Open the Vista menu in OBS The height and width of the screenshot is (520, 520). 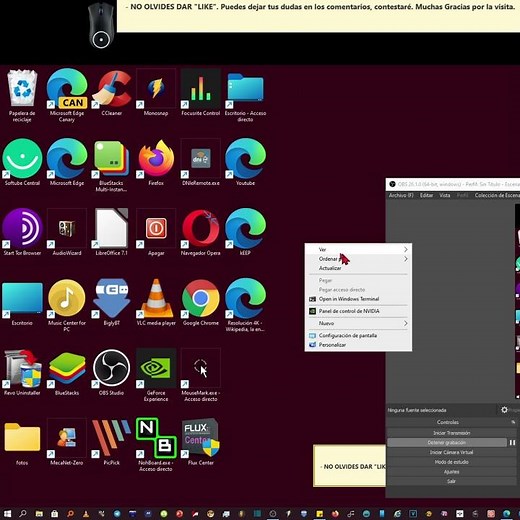[x=445, y=195]
